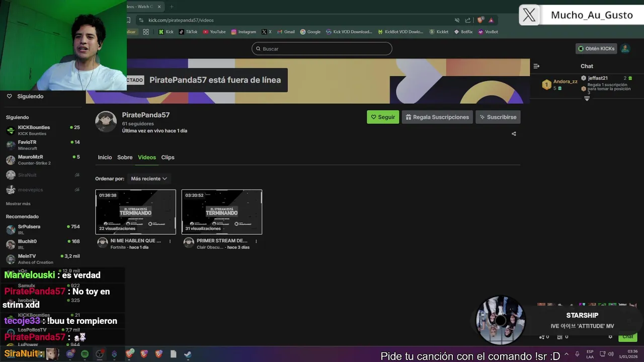
Task: Open SrPulsera recommended channel
Action: point(43,229)
